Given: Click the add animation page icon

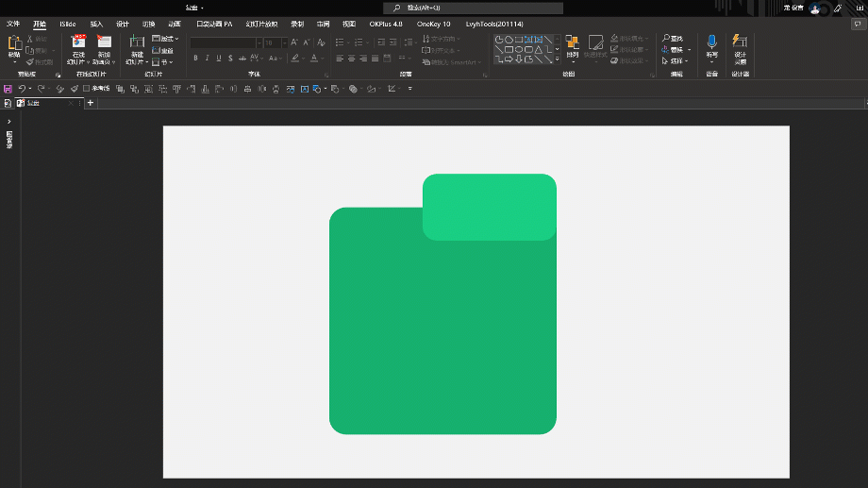Looking at the screenshot, I should click(x=104, y=42).
